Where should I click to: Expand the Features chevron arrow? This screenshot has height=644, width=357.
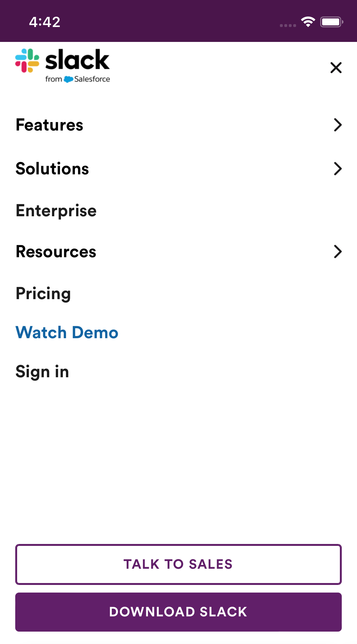click(338, 125)
